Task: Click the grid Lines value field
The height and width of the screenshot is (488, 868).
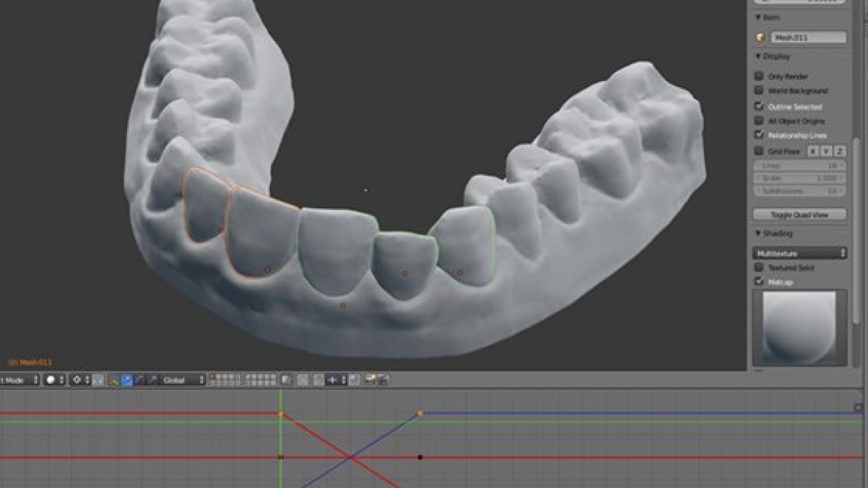Action: tap(800, 166)
